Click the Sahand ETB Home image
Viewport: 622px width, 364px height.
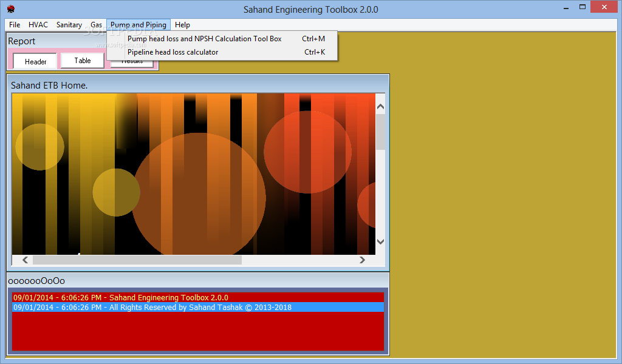pyautogui.click(x=194, y=174)
